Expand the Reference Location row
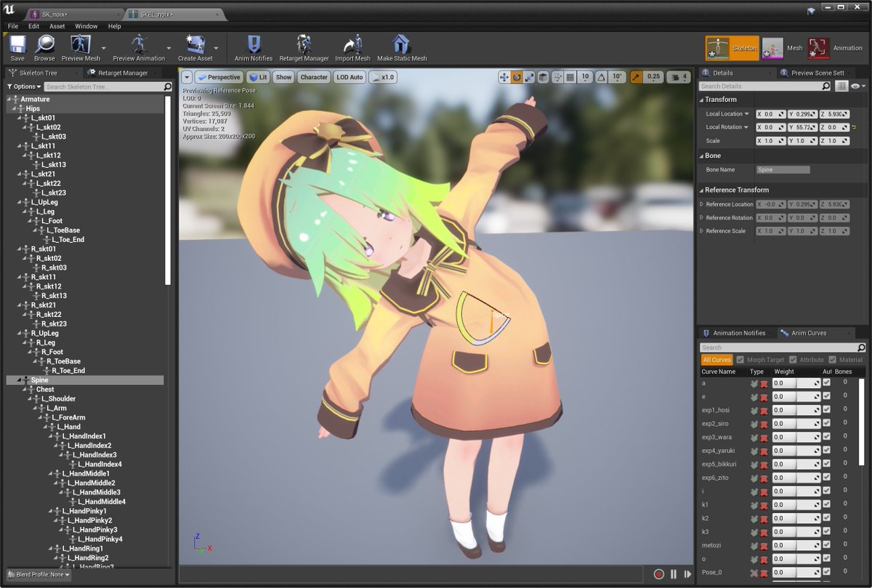 click(x=702, y=204)
